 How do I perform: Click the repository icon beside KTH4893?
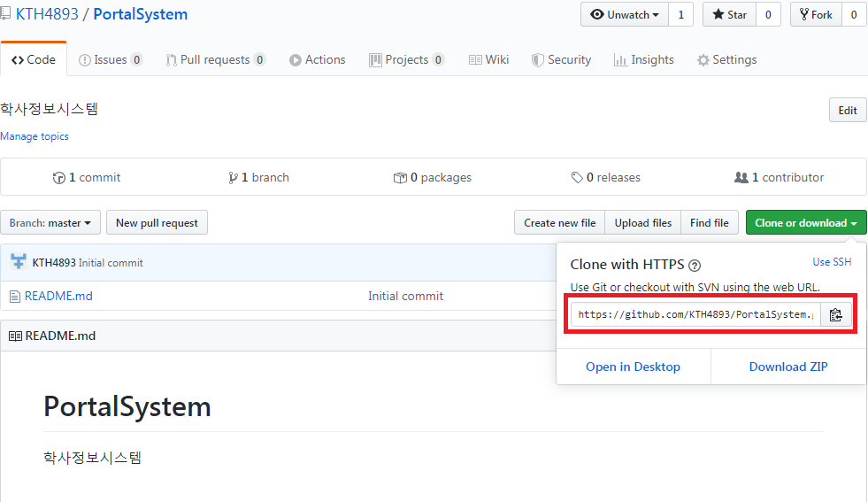[5, 13]
